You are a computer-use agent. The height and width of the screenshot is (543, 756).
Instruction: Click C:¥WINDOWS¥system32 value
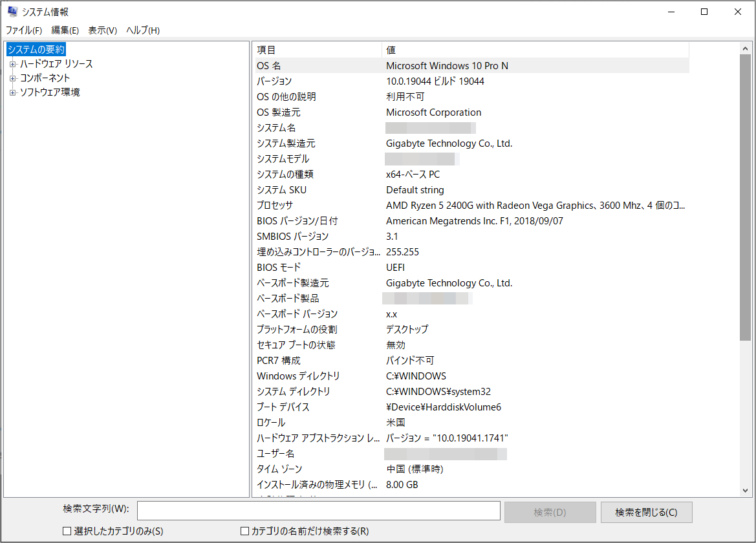click(438, 392)
